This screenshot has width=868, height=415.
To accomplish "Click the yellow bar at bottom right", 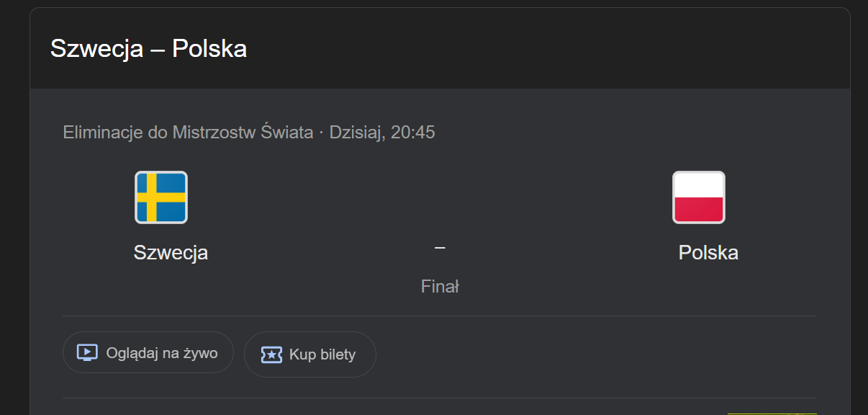I will 772,414.
